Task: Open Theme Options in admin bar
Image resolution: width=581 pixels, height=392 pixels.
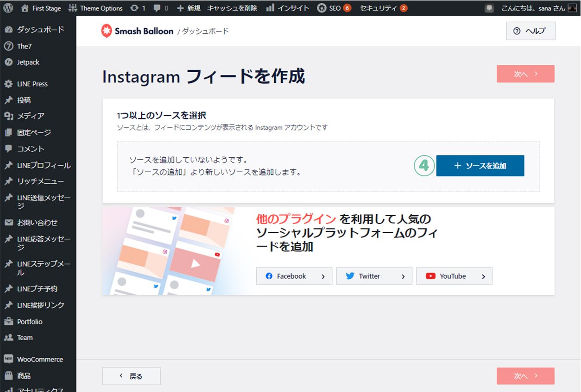Action: (x=96, y=8)
